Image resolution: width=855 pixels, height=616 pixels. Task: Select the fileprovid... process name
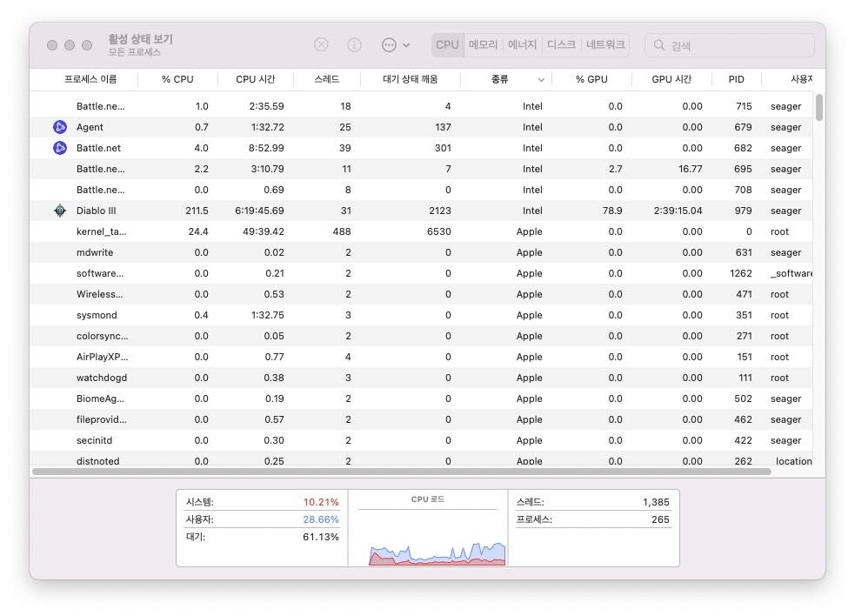point(102,419)
